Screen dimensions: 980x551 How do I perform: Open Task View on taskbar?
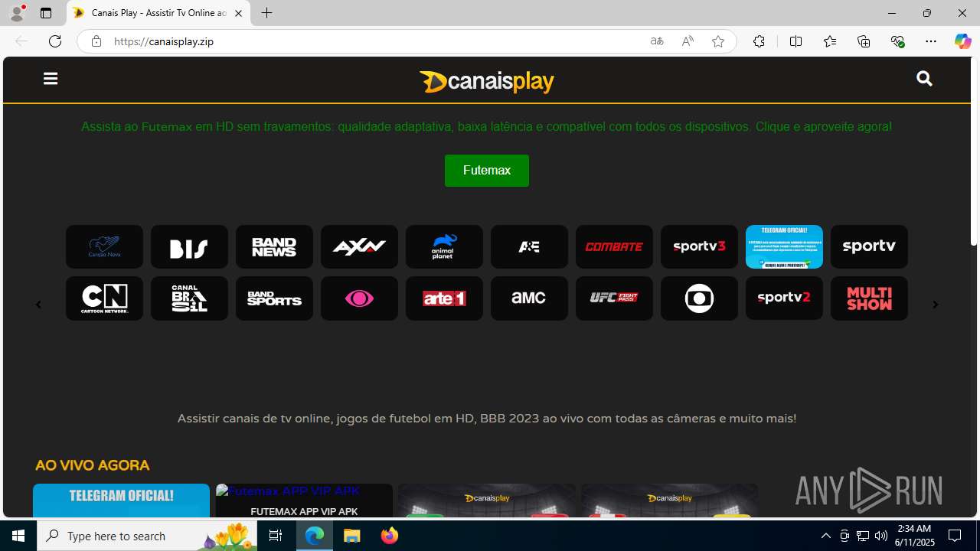point(276,536)
